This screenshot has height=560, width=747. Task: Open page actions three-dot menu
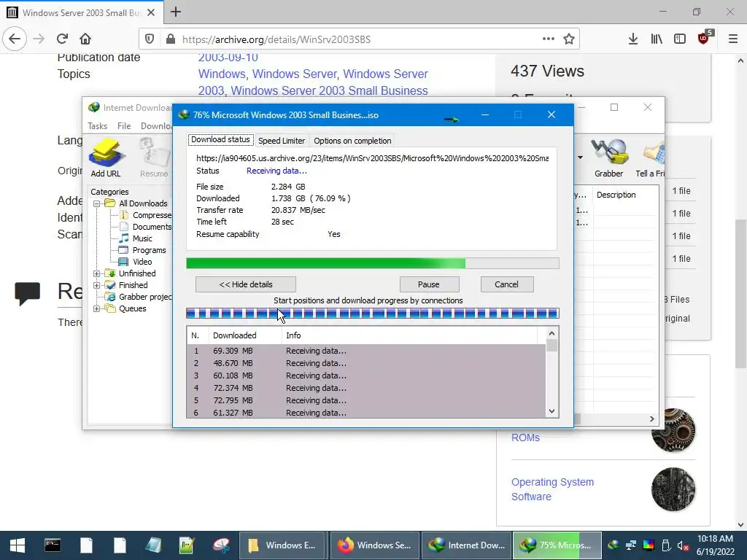[549, 39]
